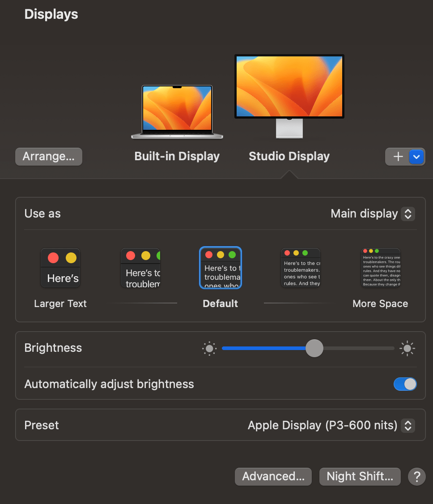Click the Arrange button

pos(48,156)
